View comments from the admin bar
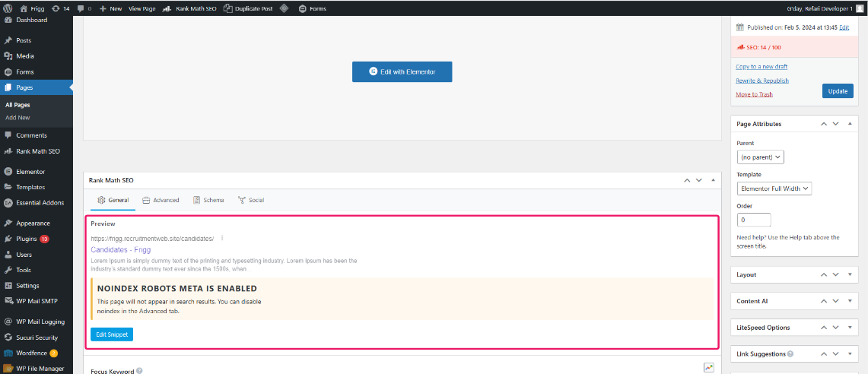The width and height of the screenshot is (868, 374). [84, 8]
